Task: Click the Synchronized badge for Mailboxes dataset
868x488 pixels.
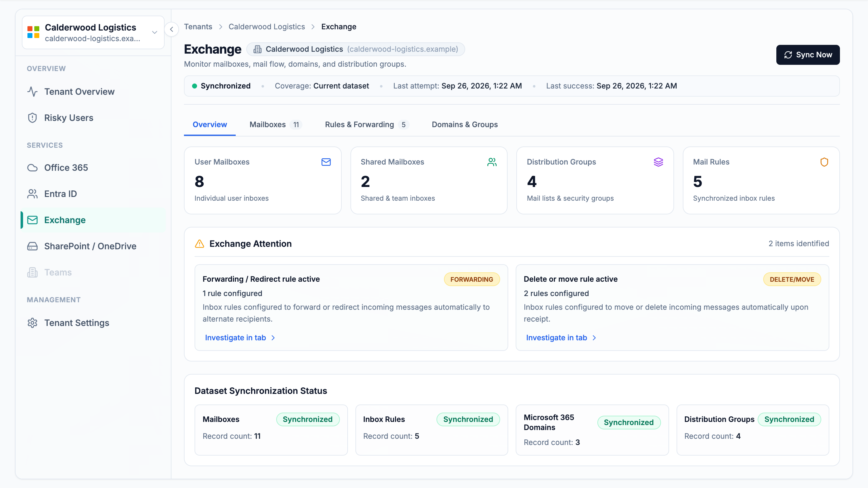Action: 308,419
